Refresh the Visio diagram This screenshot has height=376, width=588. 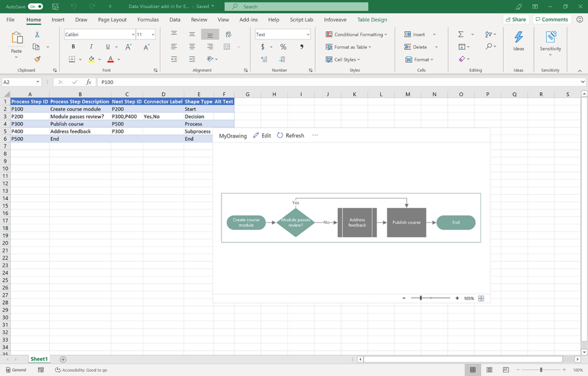click(x=291, y=135)
